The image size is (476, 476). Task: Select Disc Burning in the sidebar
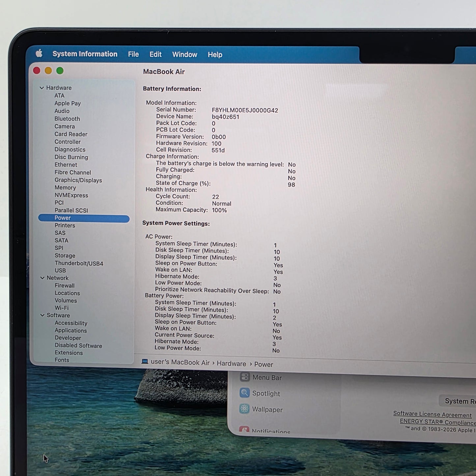click(71, 157)
